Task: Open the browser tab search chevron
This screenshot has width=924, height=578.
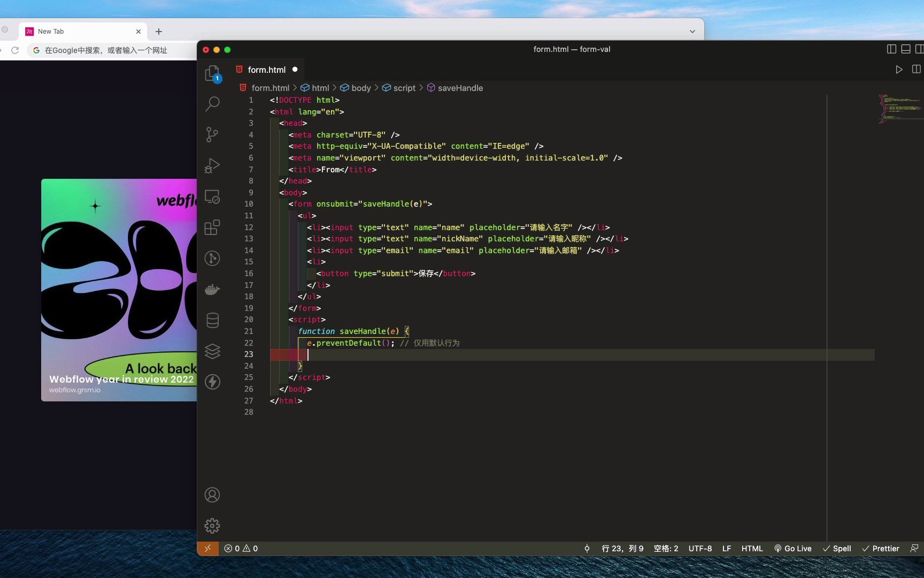Action: point(692,32)
